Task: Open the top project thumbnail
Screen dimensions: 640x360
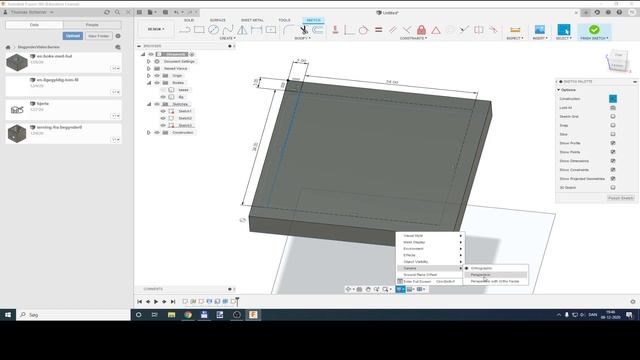Action: click(17, 62)
